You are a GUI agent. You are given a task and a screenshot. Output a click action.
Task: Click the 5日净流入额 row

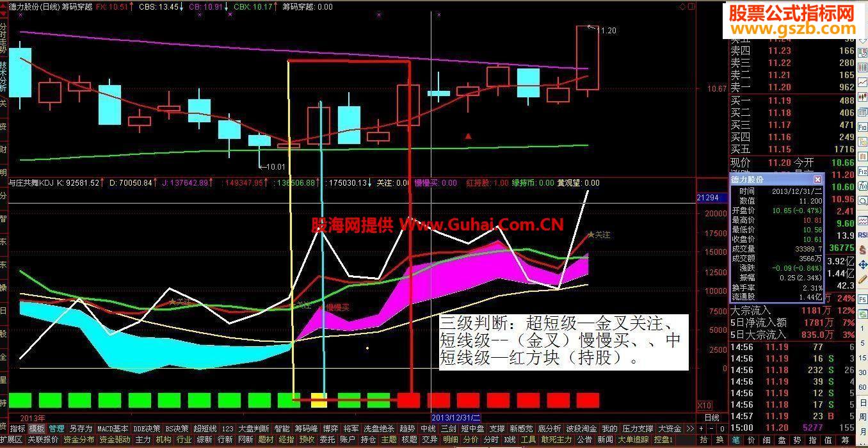792,323
